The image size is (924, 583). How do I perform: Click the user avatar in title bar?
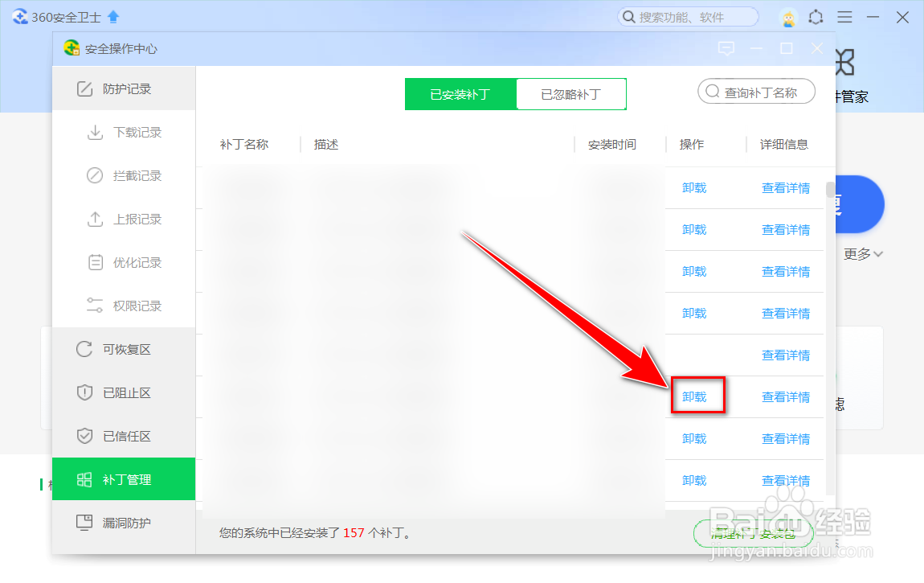pos(788,16)
